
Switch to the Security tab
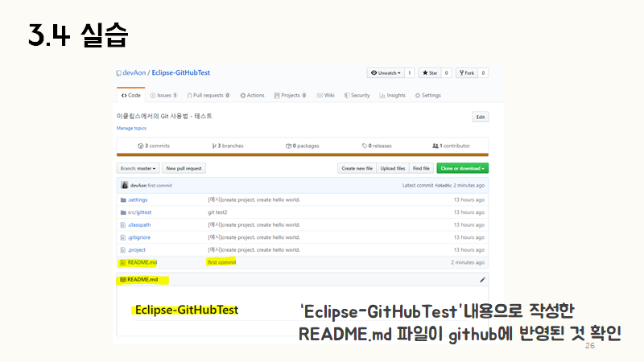[x=357, y=95]
